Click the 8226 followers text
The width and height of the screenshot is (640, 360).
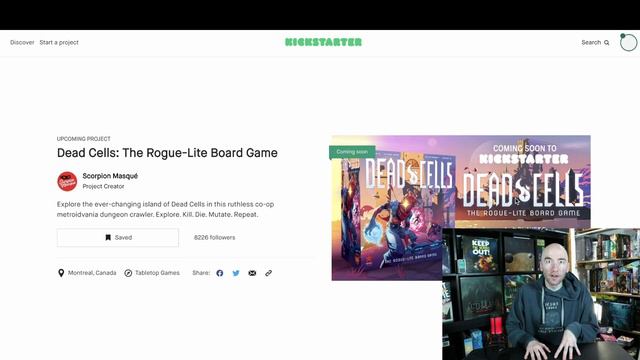[214, 238]
